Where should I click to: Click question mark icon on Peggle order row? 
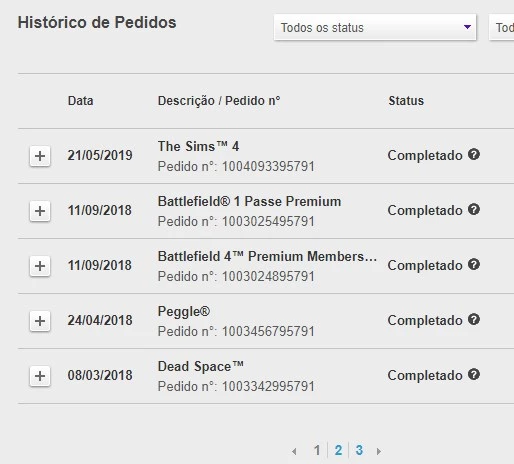(x=474, y=319)
